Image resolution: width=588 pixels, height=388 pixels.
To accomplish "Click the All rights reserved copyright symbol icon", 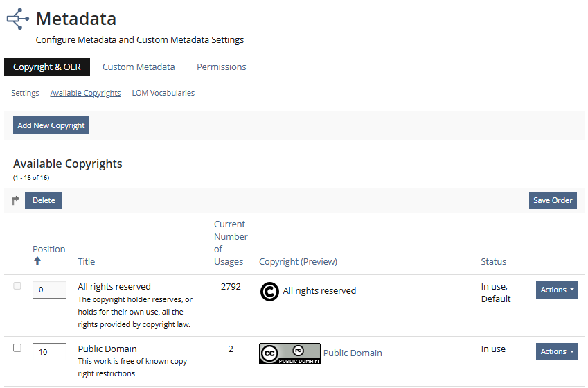I will (269, 291).
